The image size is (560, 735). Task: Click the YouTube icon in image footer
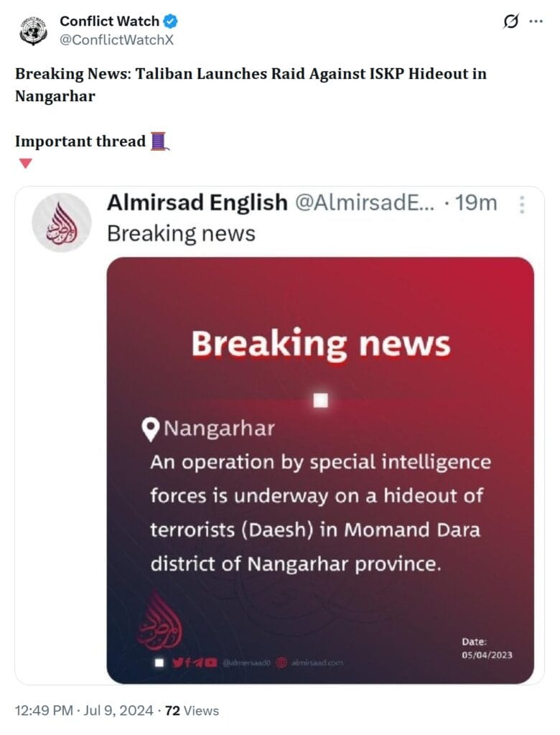point(211,662)
